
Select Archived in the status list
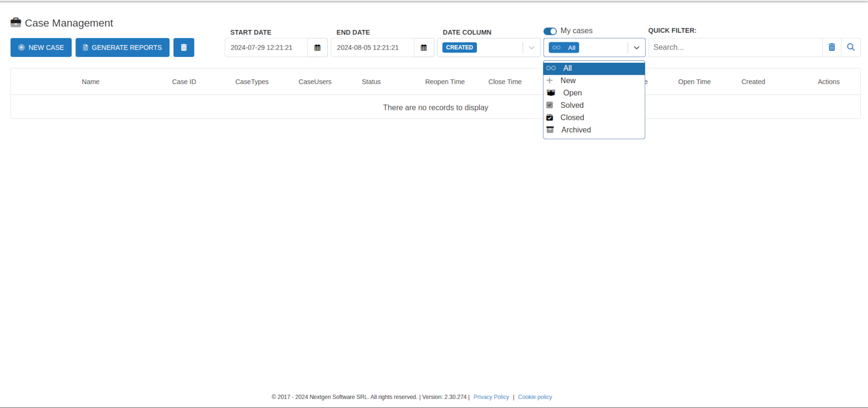(x=594, y=130)
